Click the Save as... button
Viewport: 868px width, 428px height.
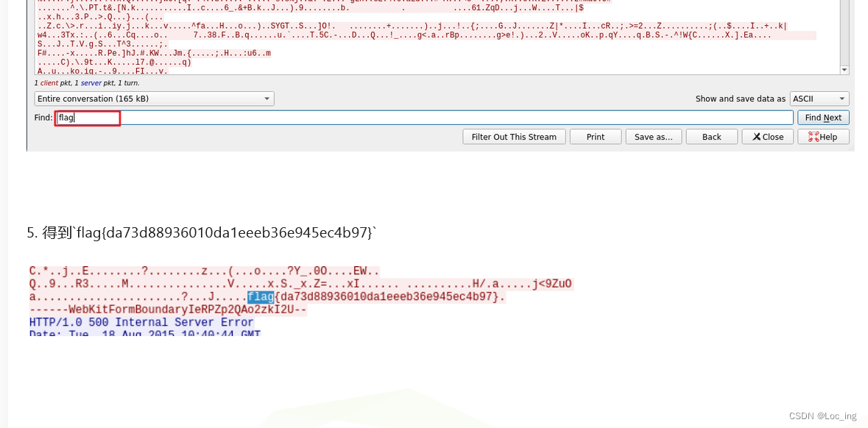point(653,136)
